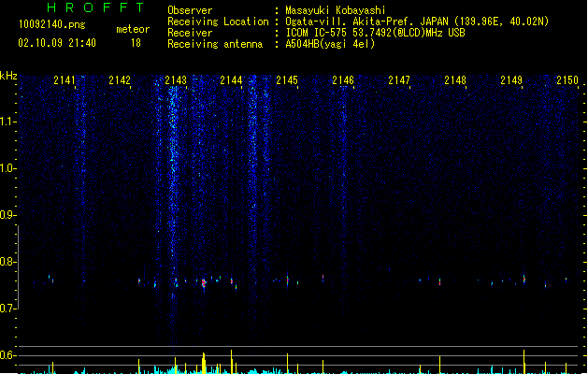Viewport: 588px width, 374px height.
Task: Click the kHz axis unit label
Action: tap(8, 76)
